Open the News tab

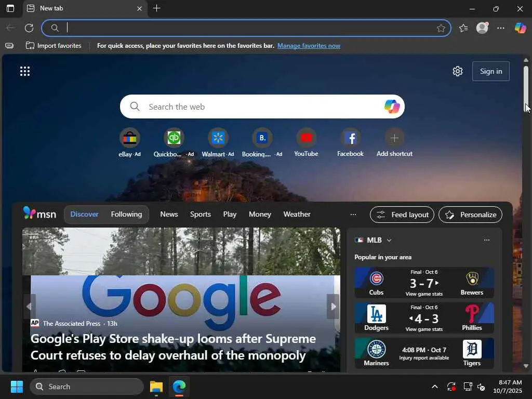pyautogui.click(x=169, y=215)
